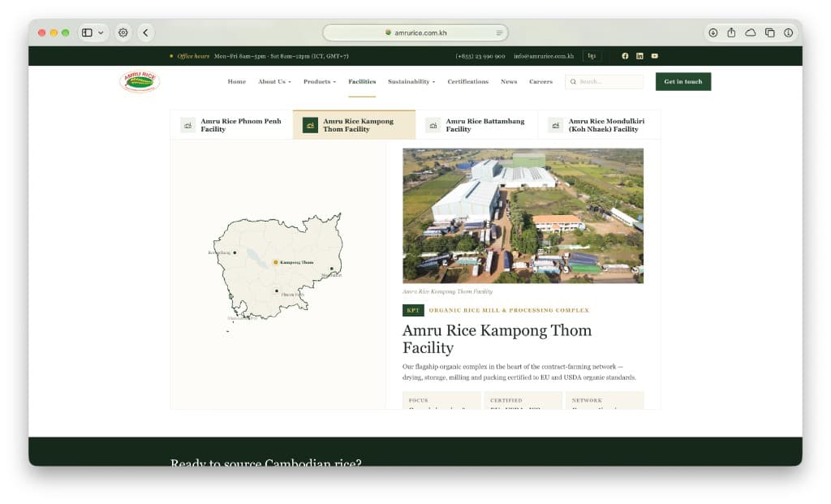
Task: Click the photo caption Amru Rice Kampong Thom Facility
Action: pyautogui.click(x=448, y=291)
